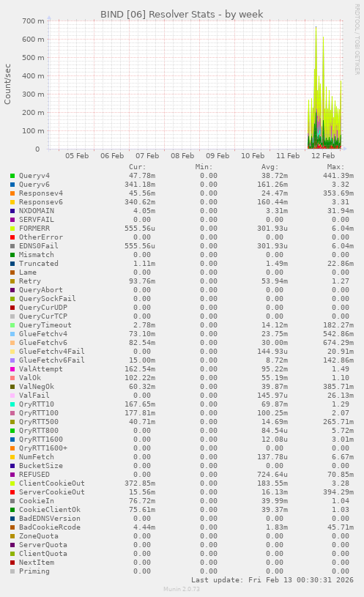364x597 pixels.
Task: Select the ValNegOk legend label
Action: coord(37,387)
